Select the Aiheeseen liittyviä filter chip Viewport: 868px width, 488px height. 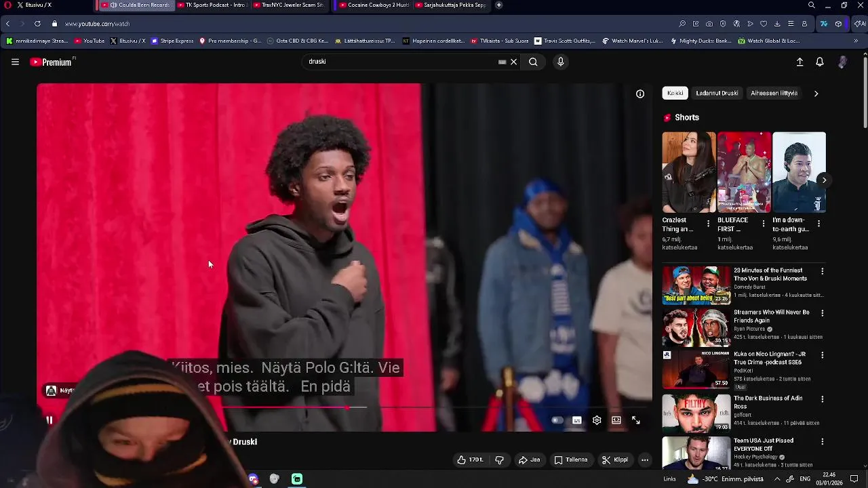coord(774,93)
